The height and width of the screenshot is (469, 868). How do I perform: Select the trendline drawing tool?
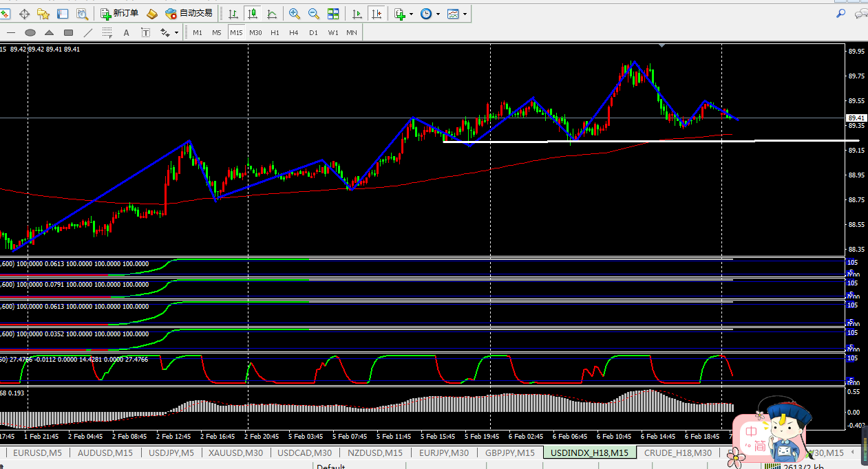87,32
